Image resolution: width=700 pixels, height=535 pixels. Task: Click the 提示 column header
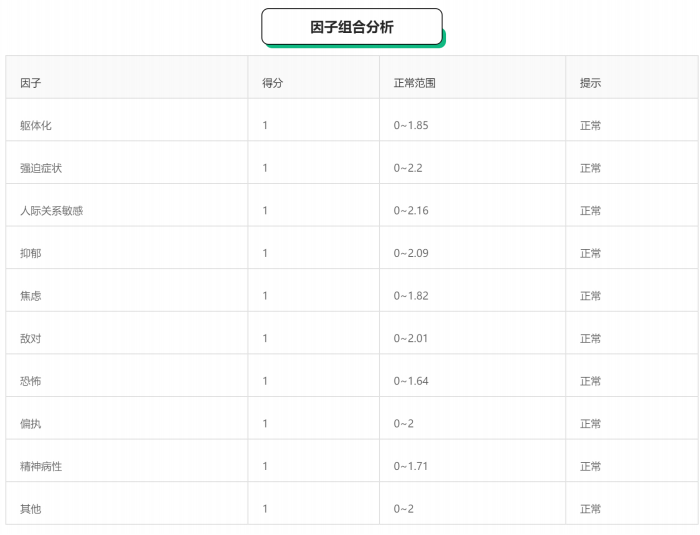tap(590, 83)
